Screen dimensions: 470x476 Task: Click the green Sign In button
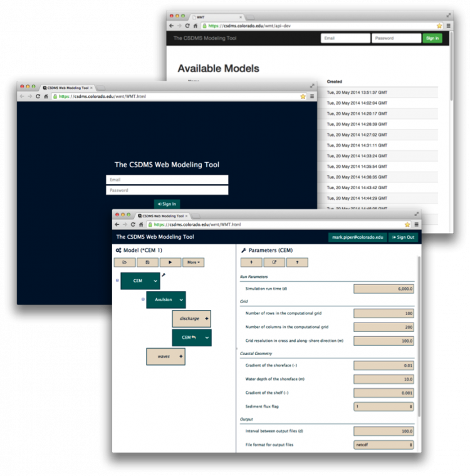(x=432, y=38)
